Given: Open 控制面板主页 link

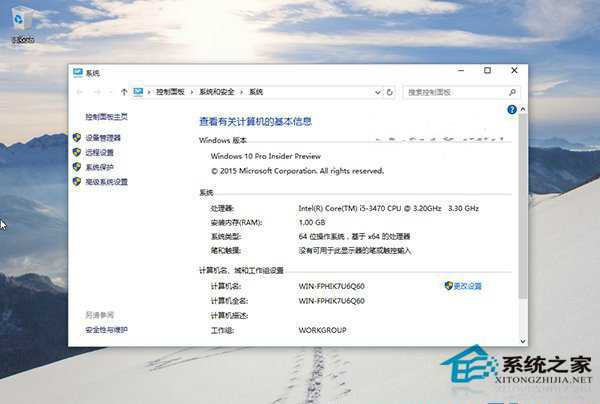Looking at the screenshot, I should point(106,117).
